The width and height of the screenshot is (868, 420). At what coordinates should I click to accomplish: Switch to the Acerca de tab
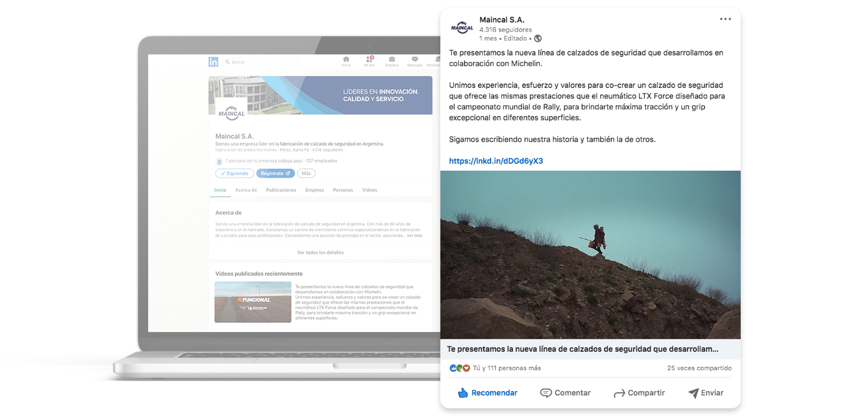(x=246, y=190)
